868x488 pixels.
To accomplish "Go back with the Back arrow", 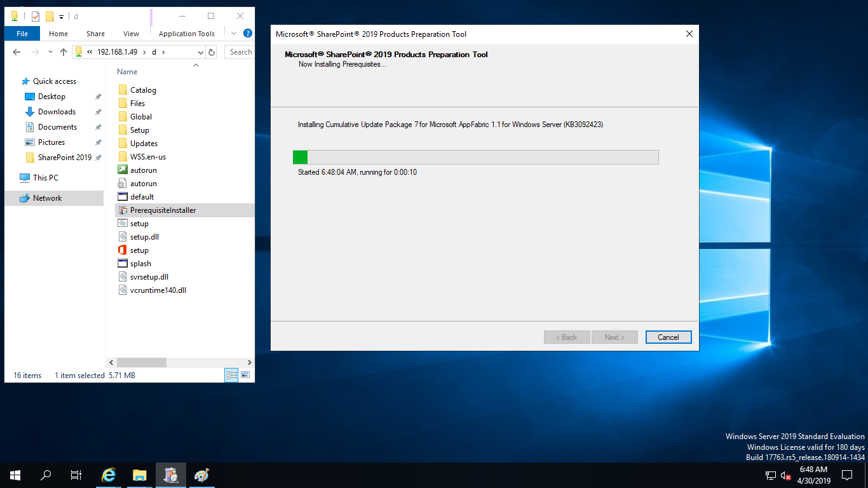I will [x=17, y=52].
